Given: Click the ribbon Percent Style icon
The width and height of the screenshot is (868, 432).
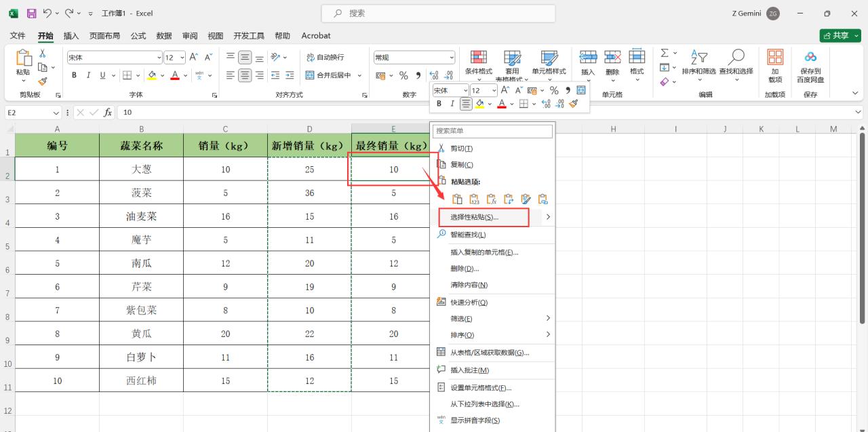Looking at the screenshot, I should [403, 75].
